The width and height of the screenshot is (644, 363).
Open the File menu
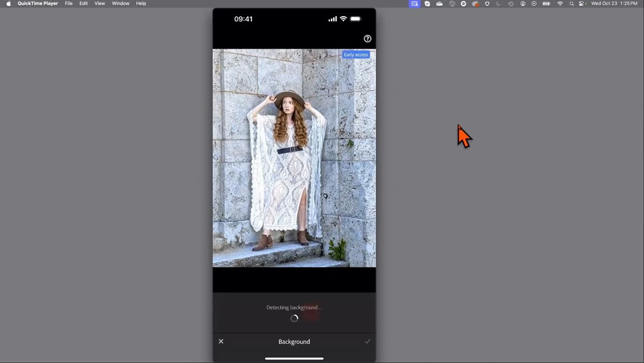point(69,4)
